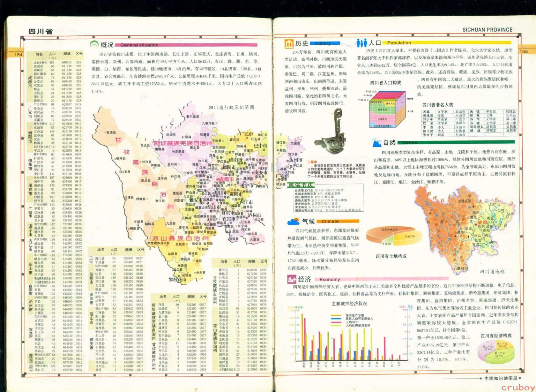Click the 丘陵37% pie slice label
This screenshot has width=536, height=392.
(x=410, y=236)
